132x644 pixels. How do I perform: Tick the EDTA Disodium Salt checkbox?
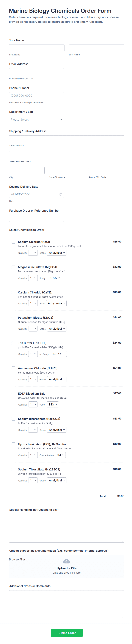pos(13,394)
